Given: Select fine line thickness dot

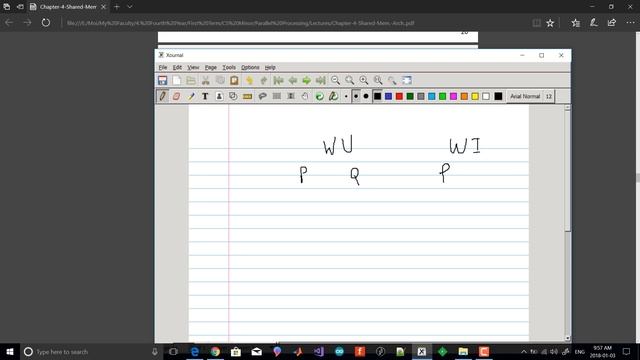Looking at the screenshot, I should click(x=346, y=96).
